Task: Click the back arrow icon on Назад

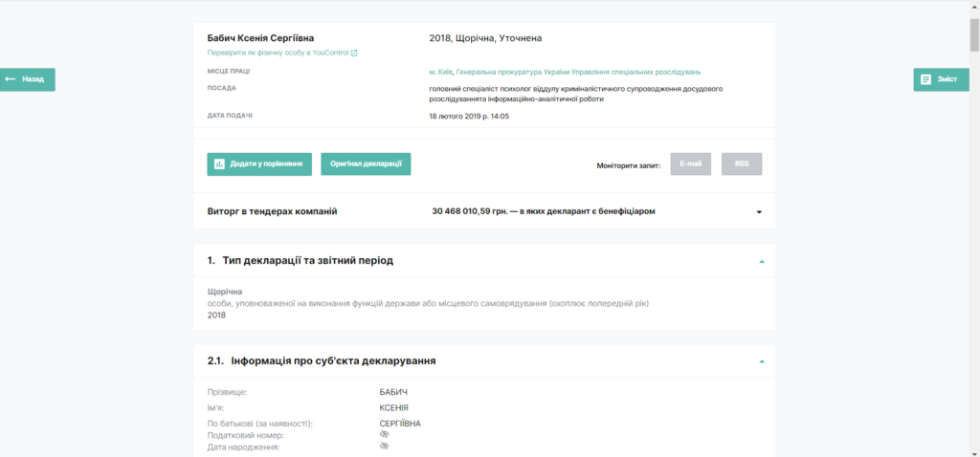Action: click(x=10, y=79)
